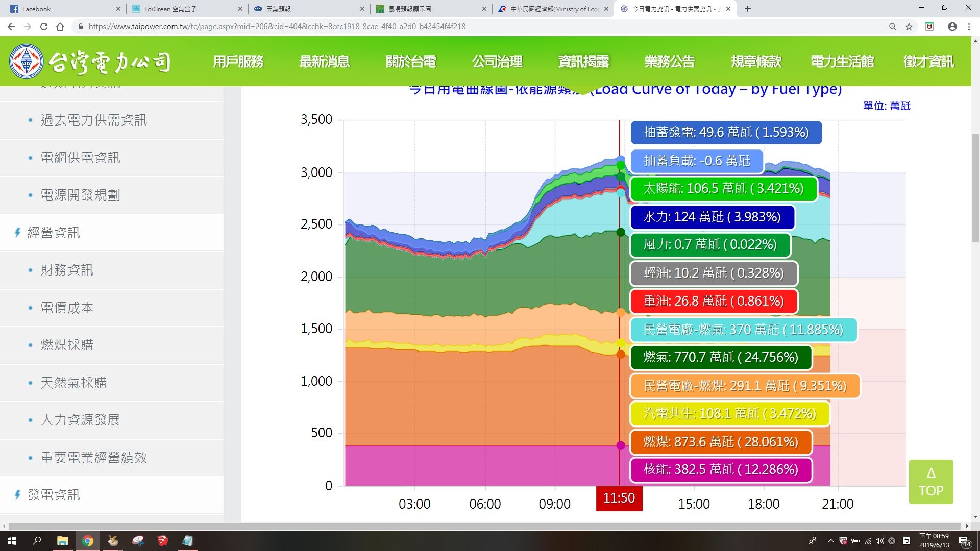This screenshot has width=980, height=551.
Task: Open the 電力生活館 menu
Action: [x=843, y=61]
